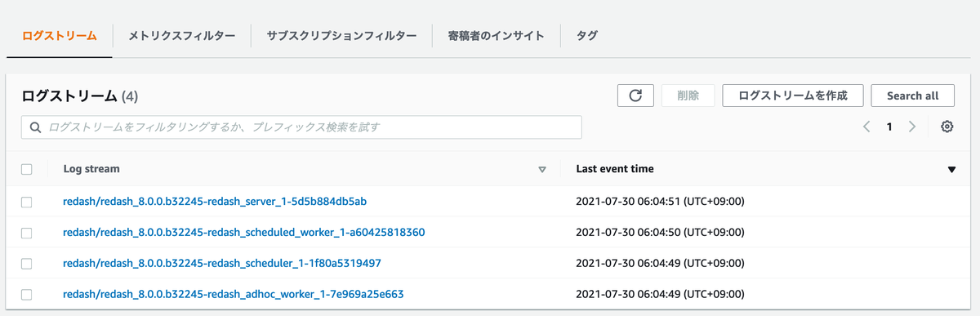Check the redash_scheduled_worker_1 stream checkbox
This screenshot has width=980, height=316.
(x=27, y=233)
